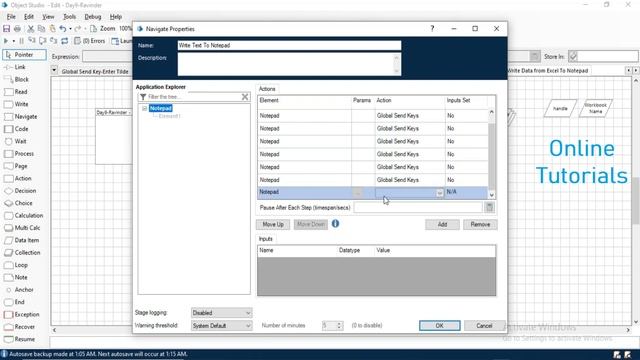This screenshot has width=640, height=360.
Task: Select the Data Item stage tool
Action: 22,240
